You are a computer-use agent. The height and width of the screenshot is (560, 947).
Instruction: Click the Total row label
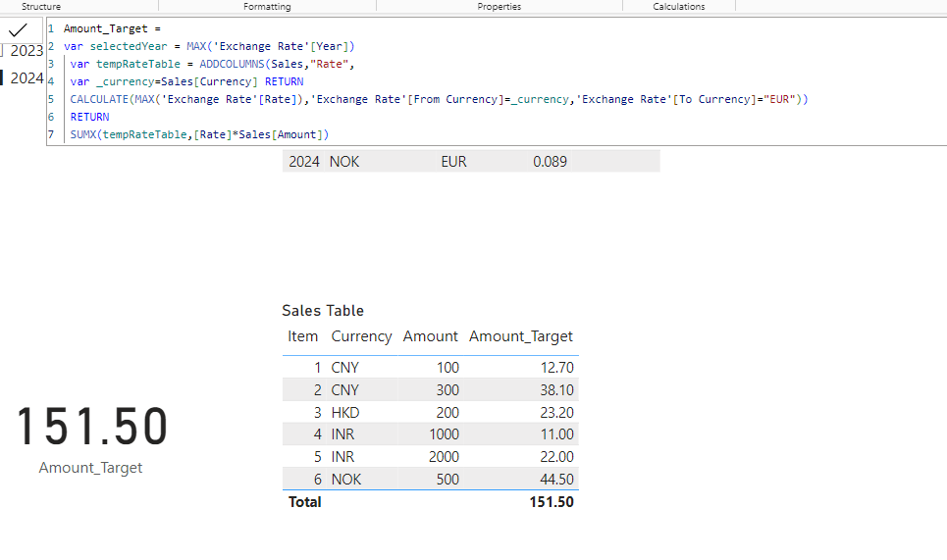coord(305,502)
